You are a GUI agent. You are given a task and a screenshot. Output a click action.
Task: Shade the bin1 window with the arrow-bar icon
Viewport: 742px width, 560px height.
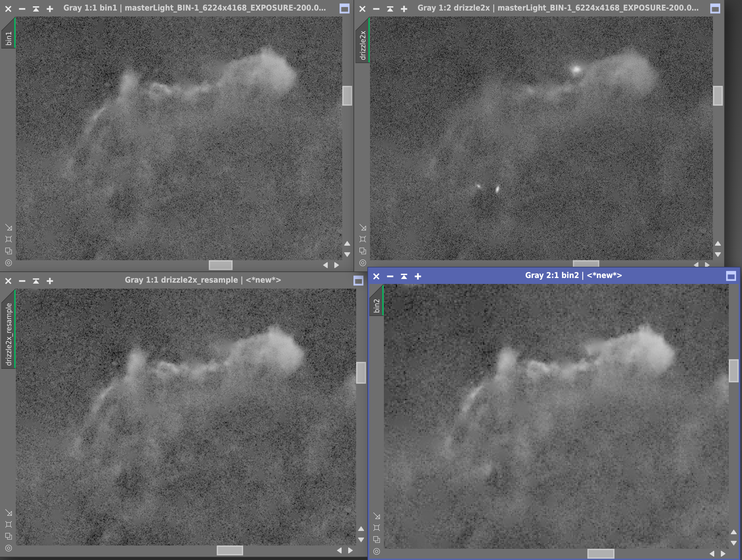point(36,9)
